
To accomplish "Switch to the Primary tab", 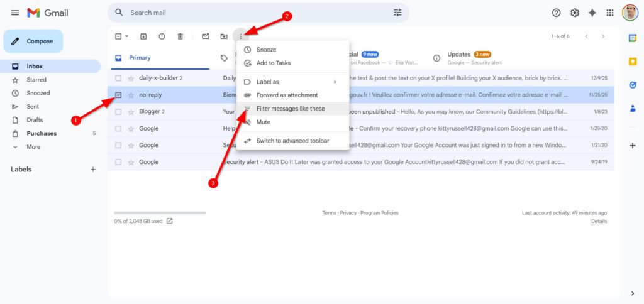I will pyautogui.click(x=160, y=58).
